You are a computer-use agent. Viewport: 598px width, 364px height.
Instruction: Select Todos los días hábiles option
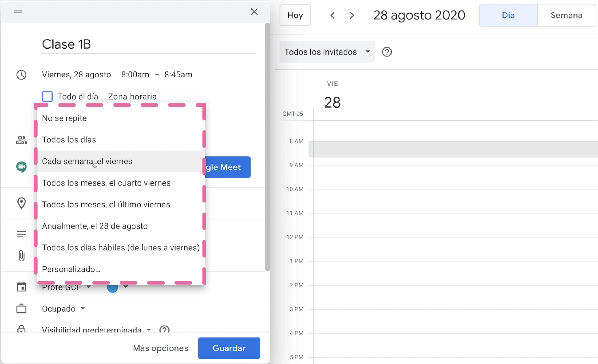(x=121, y=248)
